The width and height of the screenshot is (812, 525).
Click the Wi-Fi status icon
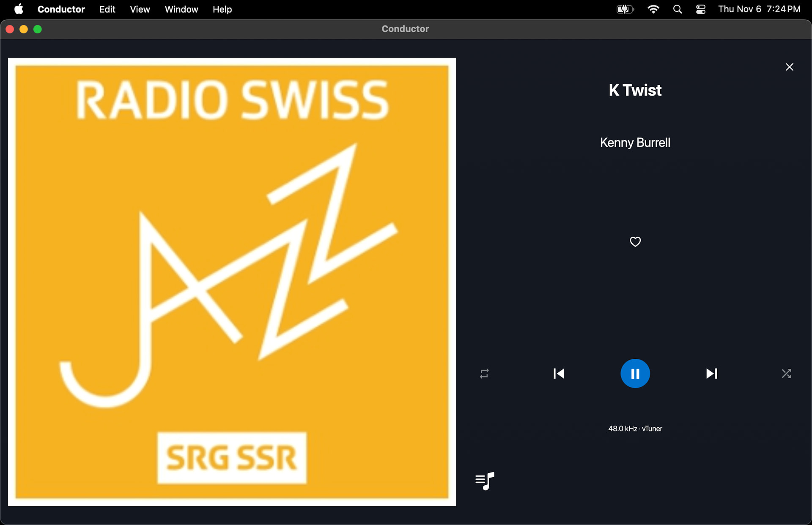653,9
